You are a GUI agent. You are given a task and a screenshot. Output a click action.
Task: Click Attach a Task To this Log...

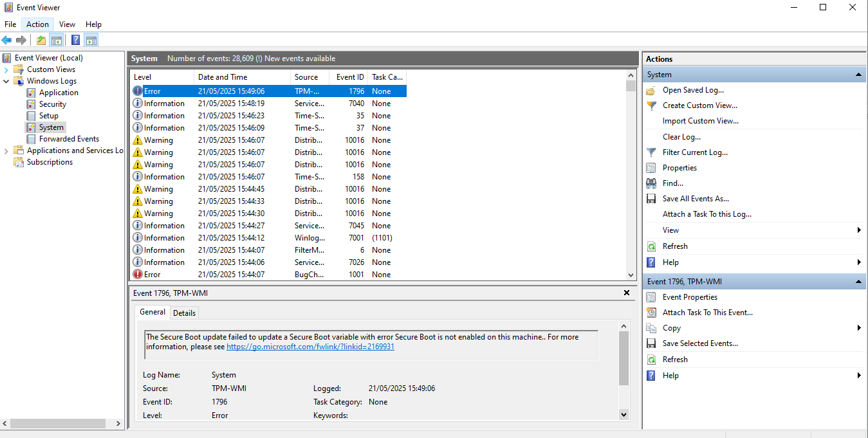[707, 214]
